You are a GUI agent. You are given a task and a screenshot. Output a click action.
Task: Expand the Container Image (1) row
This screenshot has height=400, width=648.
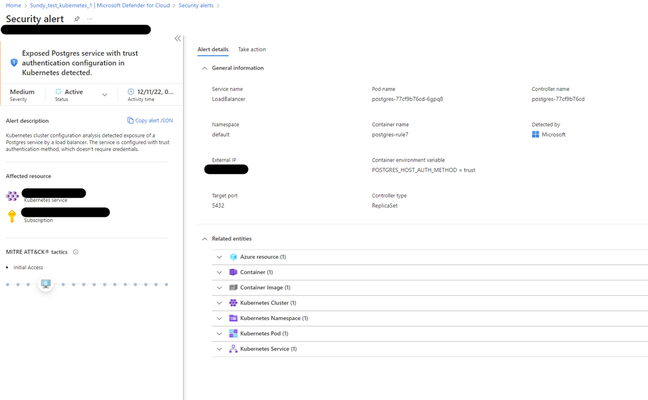click(219, 288)
